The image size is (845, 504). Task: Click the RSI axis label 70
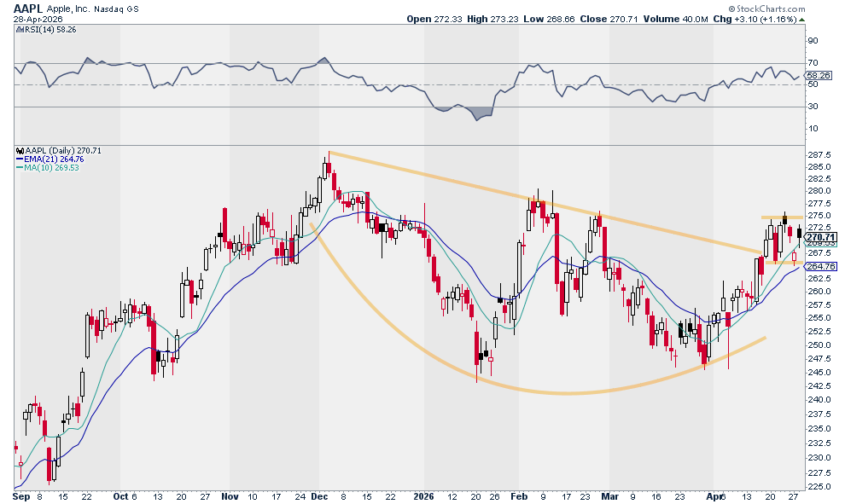pyautogui.click(x=813, y=63)
